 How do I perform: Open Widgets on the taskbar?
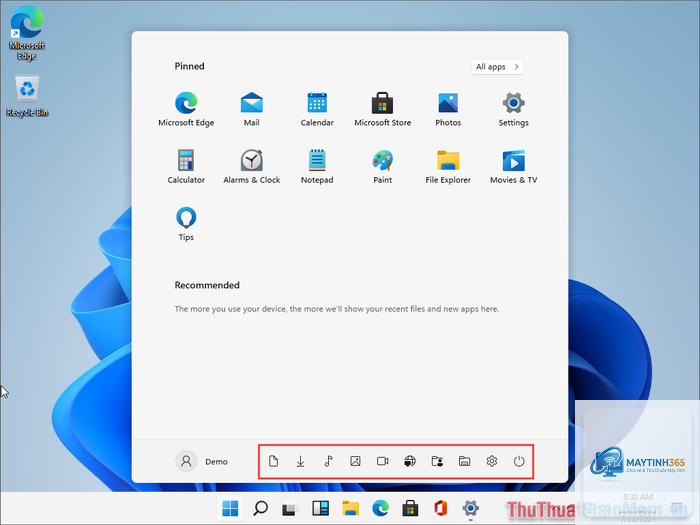click(321, 508)
